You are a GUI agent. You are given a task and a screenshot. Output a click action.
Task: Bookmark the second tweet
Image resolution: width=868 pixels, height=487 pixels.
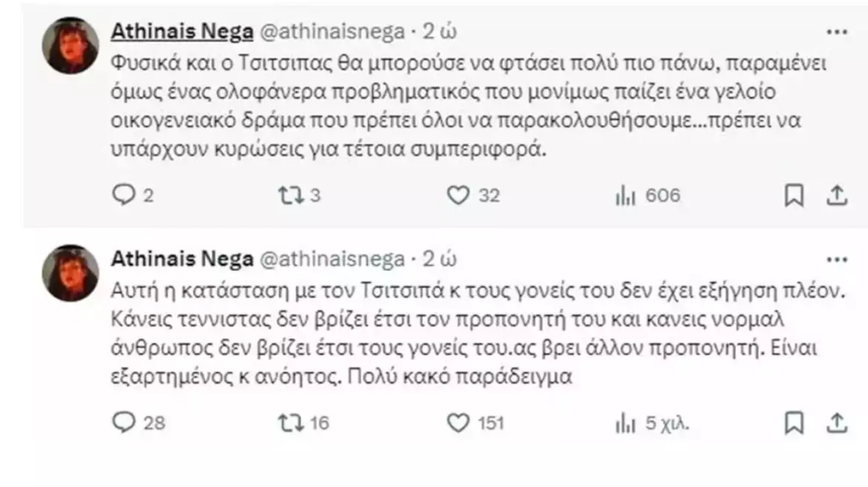(793, 423)
